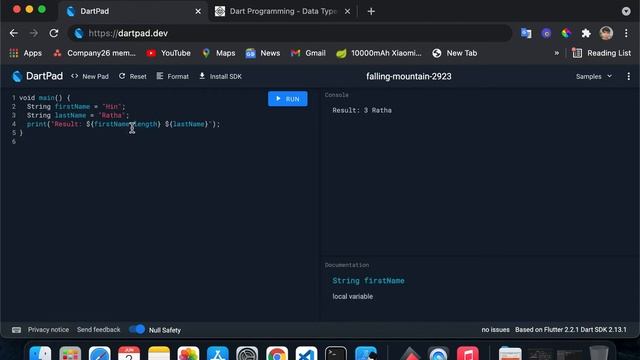Open the Chrome three-dot menu

pos(626,33)
